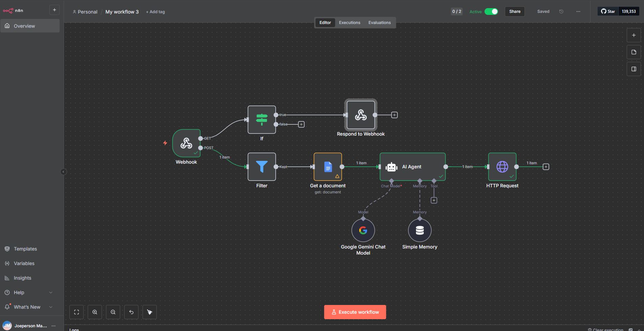The width and height of the screenshot is (644, 331).
Task: Click the n8n logo
Action: point(13,10)
